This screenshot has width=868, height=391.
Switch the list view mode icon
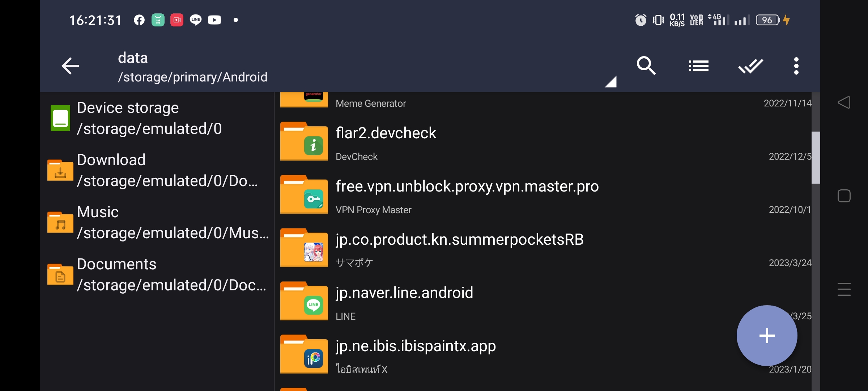(x=698, y=66)
